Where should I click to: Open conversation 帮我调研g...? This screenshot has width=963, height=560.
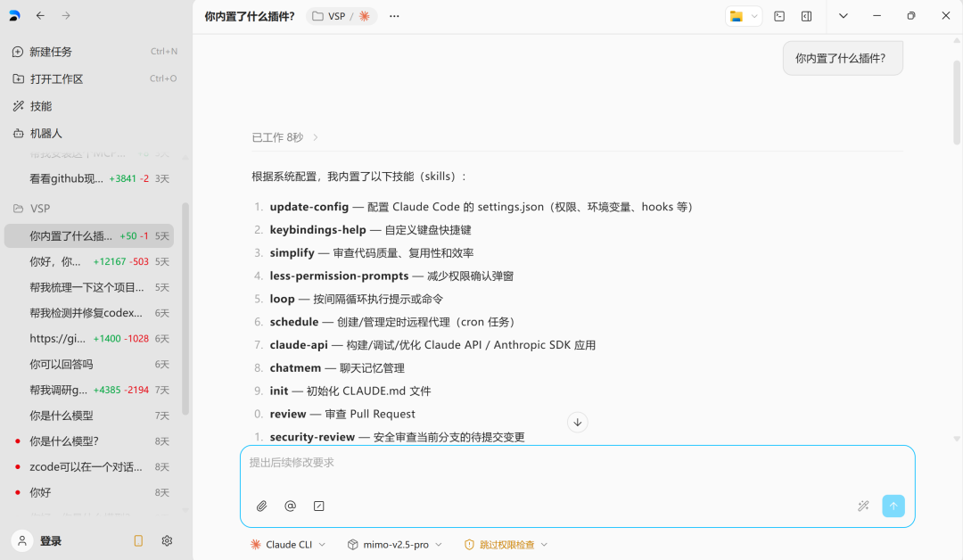click(89, 390)
